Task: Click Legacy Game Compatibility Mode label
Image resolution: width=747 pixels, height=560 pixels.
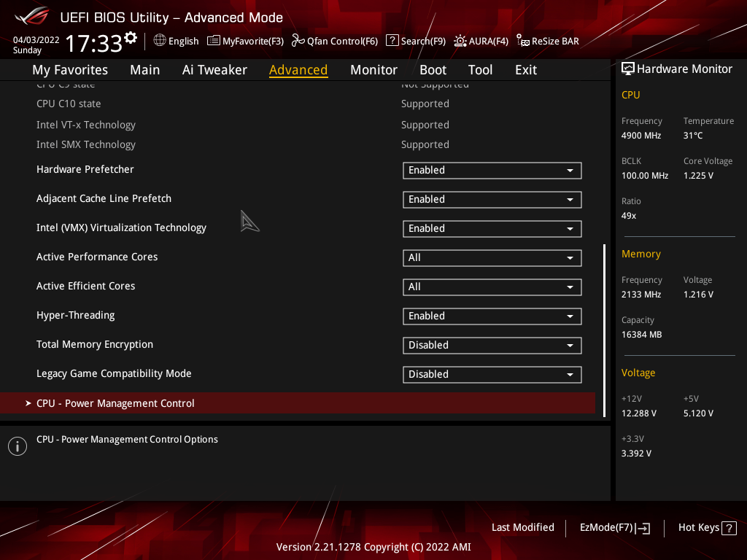Action: coord(114,374)
